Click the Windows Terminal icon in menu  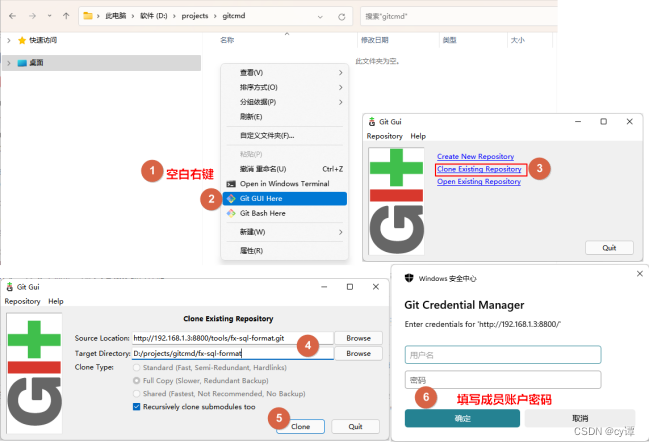231,184
